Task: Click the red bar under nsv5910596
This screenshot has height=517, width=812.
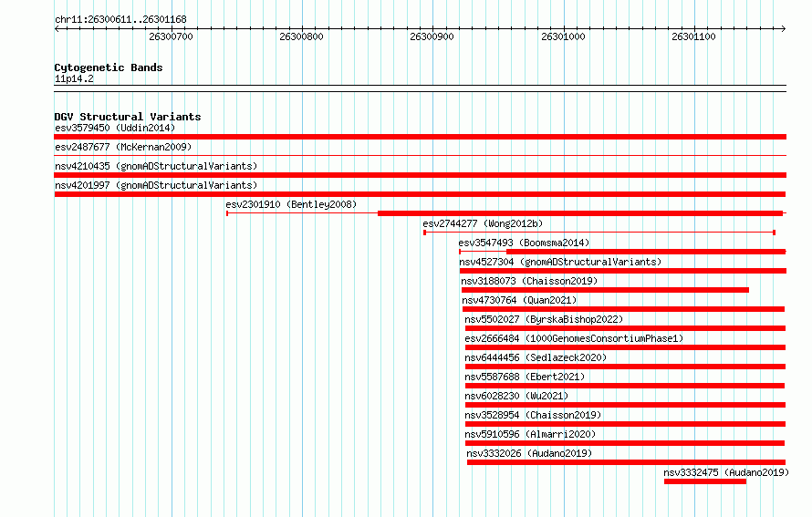Action: (625, 443)
